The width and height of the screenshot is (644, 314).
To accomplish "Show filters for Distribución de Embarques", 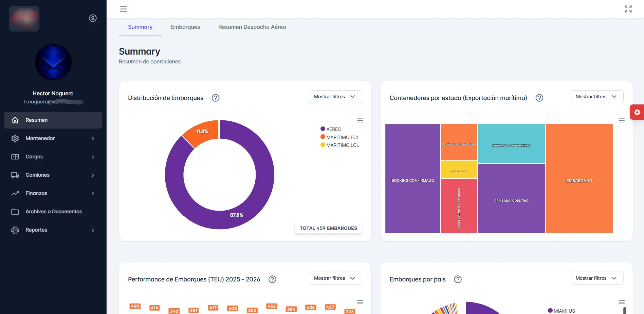I will [x=335, y=97].
